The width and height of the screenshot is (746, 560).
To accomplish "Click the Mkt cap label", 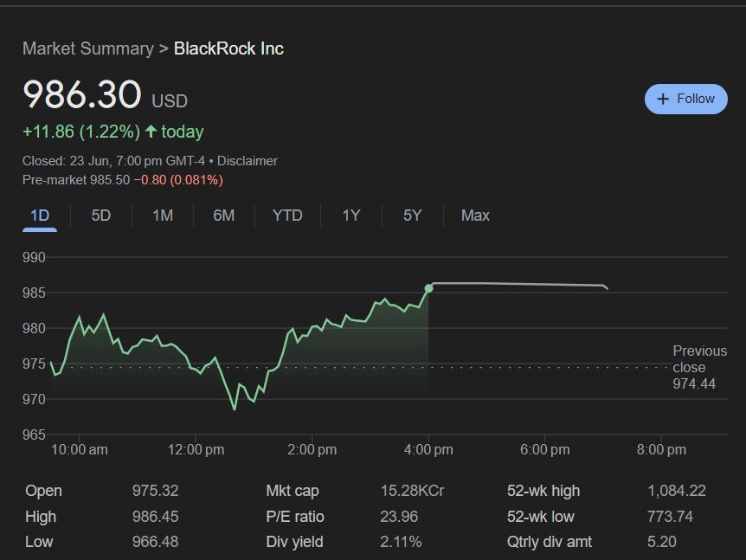I will point(293,491).
